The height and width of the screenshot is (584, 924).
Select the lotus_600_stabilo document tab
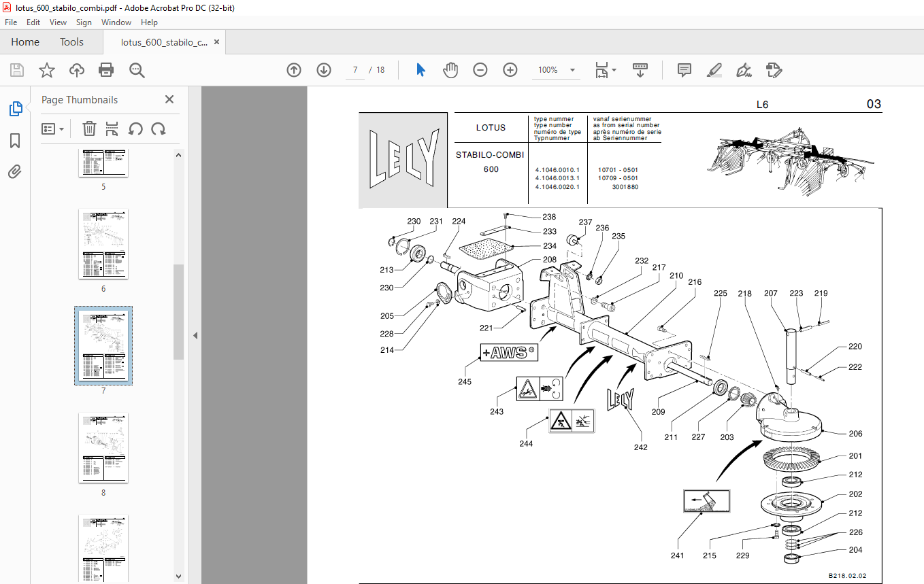coord(164,42)
